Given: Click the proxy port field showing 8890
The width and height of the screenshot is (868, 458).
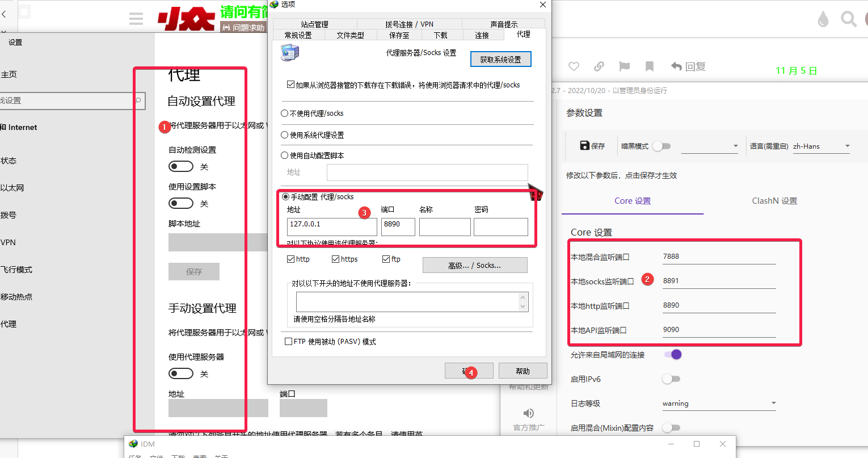Looking at the screenshot, I should (x=398, y=226).
